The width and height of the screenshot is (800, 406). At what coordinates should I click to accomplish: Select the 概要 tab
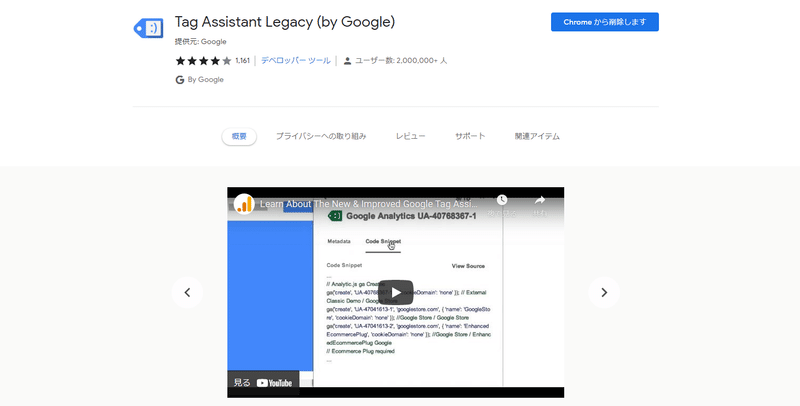click(x=239, y=136)
